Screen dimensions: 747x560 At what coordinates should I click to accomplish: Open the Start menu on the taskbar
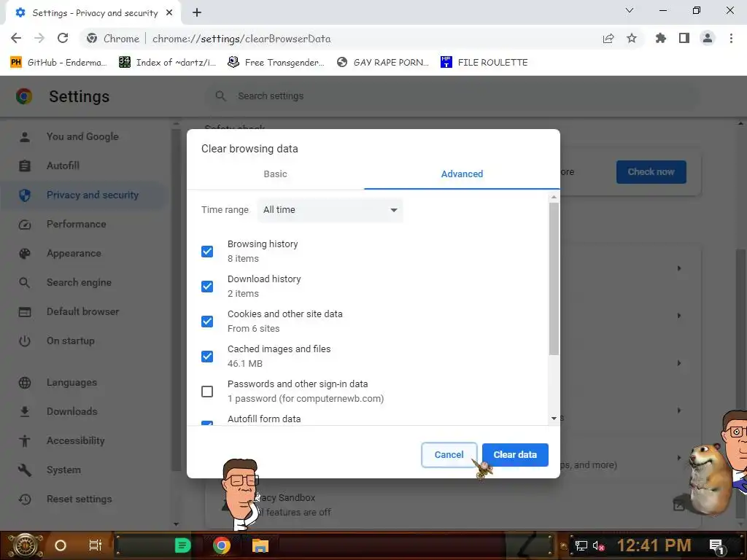(24, 545)
